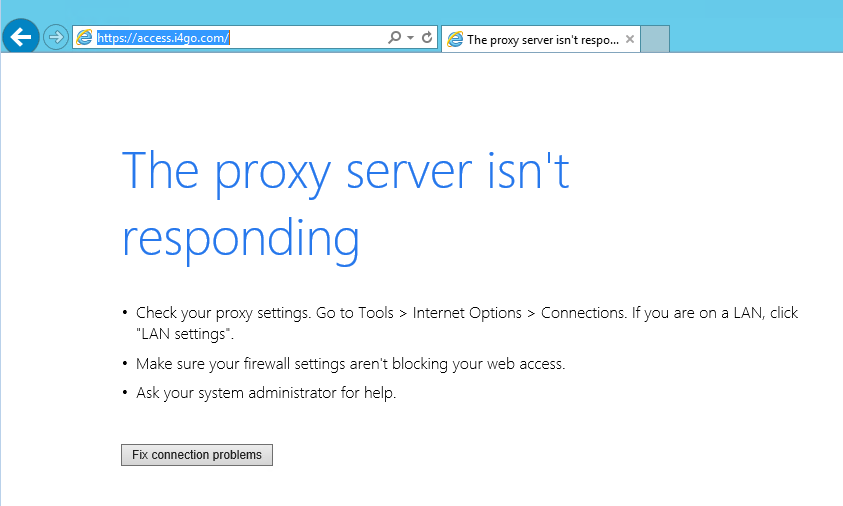Open a new tab with the blank tab button
Viewport: 843px width, 506px height.
pos(655,39)
